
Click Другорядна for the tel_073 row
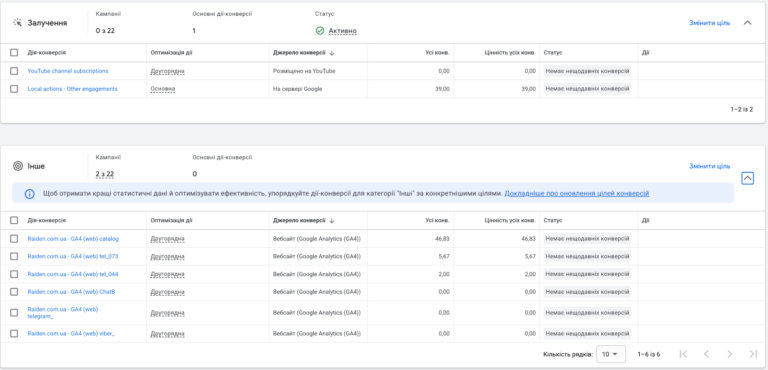(x=168, y=256)
